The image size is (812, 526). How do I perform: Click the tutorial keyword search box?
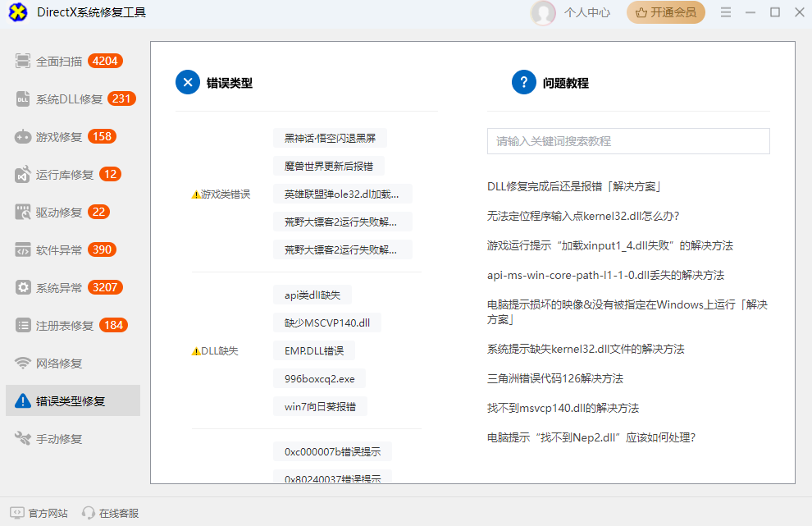(x=628, y=141)
